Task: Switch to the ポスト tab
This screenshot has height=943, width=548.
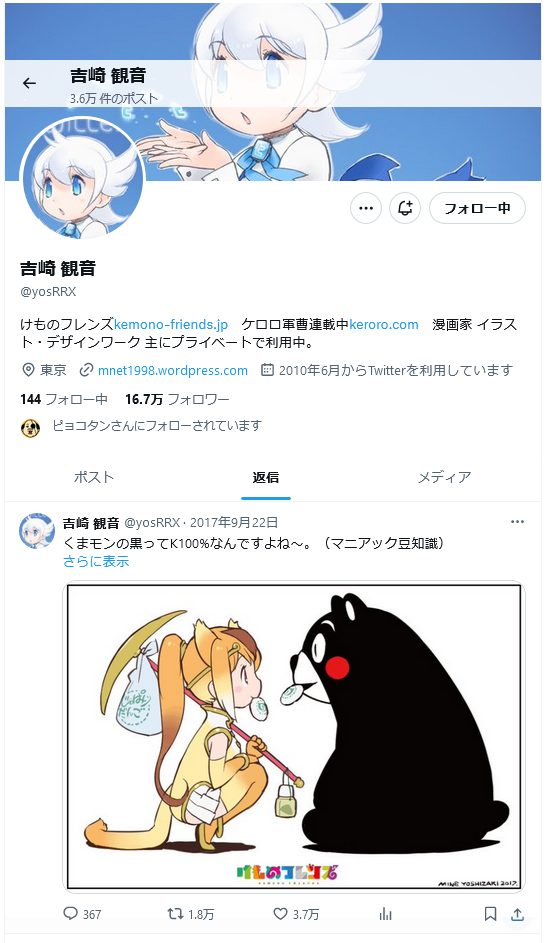Action: 94,478
